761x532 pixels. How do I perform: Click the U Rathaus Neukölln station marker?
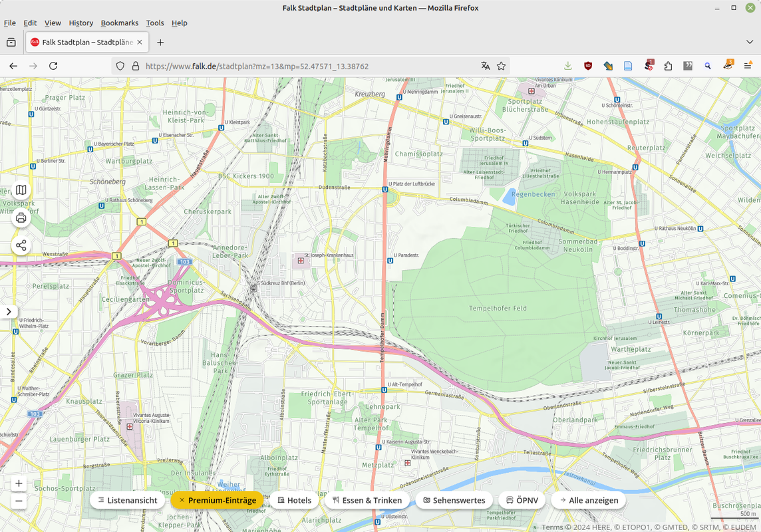[700, 228]
